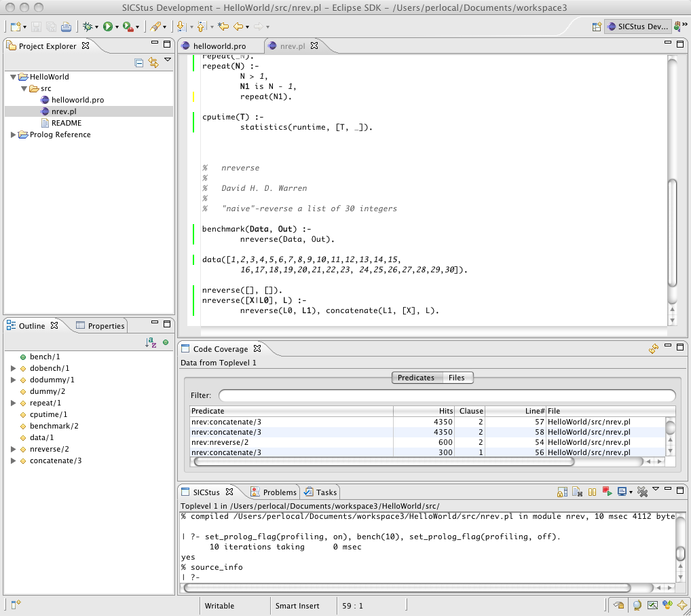Activate the SICStus Dev perspective button
The image size is (691, 616).
click(637, 26)
